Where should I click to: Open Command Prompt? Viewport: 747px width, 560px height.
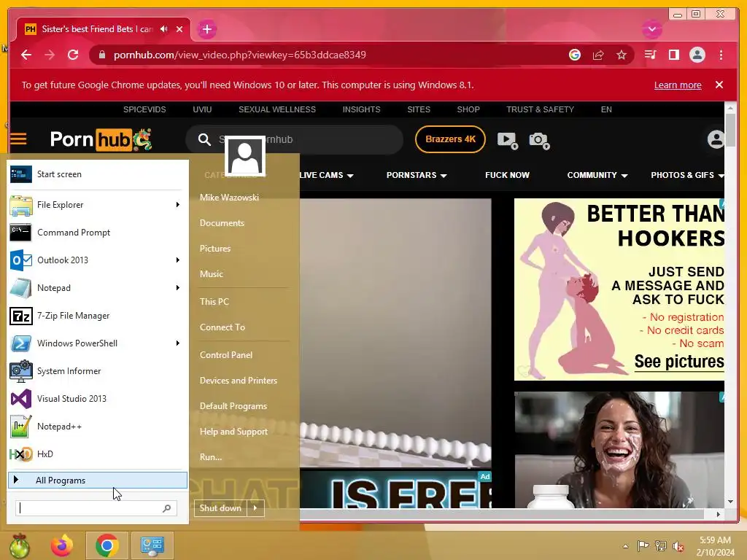(98, 233)
